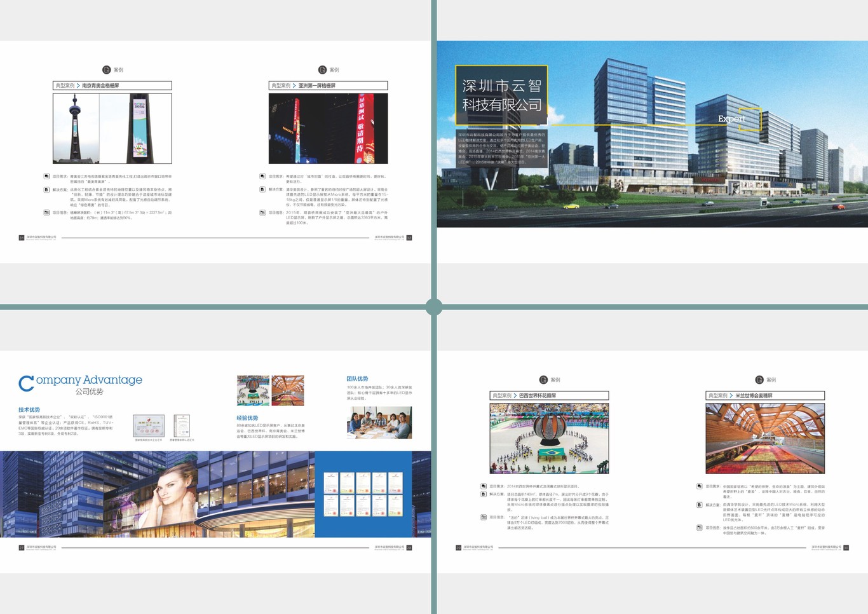Click the 案例 icon above 米兰世博会麦穗屏
Viewport: 868px width, 614px height.
click(759, 380)
